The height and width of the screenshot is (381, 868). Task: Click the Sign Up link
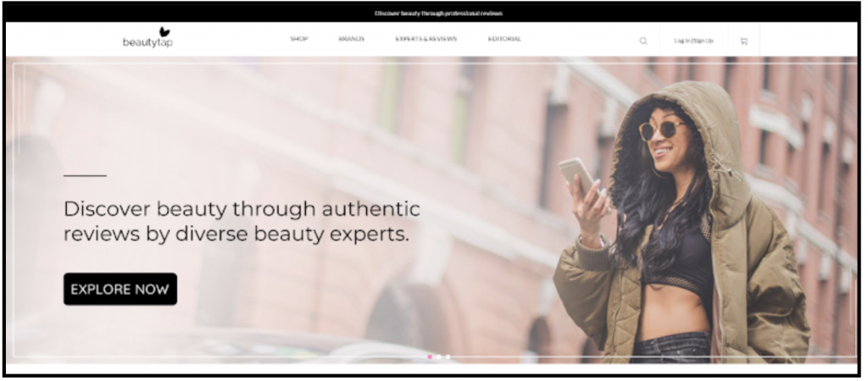pos(704,41)
